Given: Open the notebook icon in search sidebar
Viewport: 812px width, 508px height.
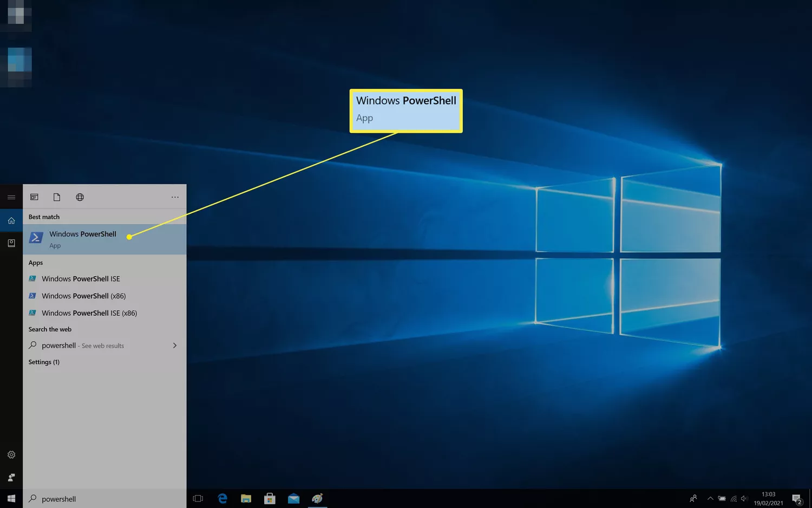Looking at the screenshot, I should click(x=11, y=243).
